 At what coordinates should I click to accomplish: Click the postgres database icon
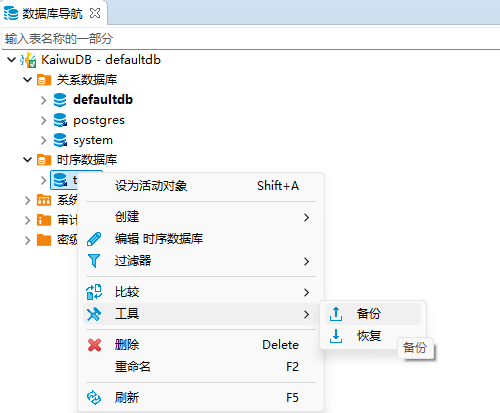pyautogui.click(x=60, y=120)
